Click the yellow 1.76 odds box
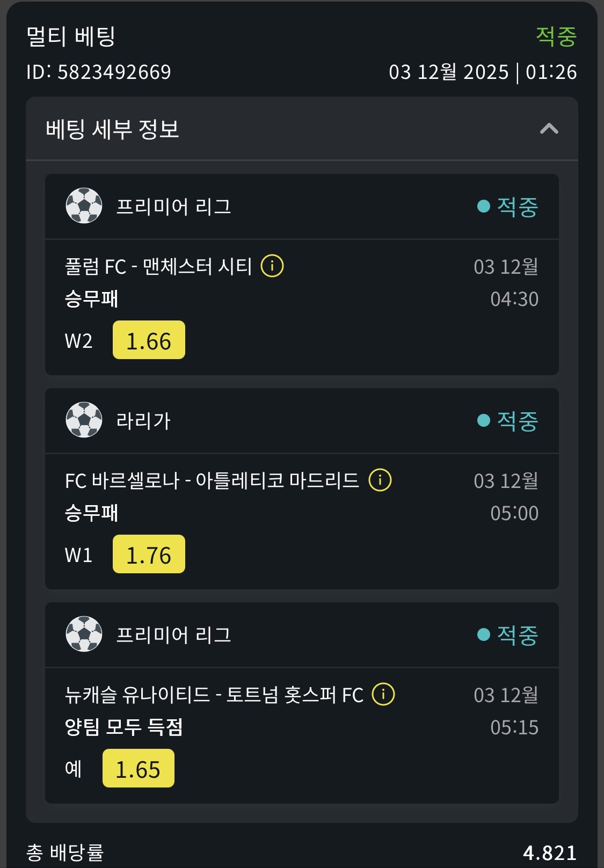The image size is (604, 868). [x=149, y=555]
